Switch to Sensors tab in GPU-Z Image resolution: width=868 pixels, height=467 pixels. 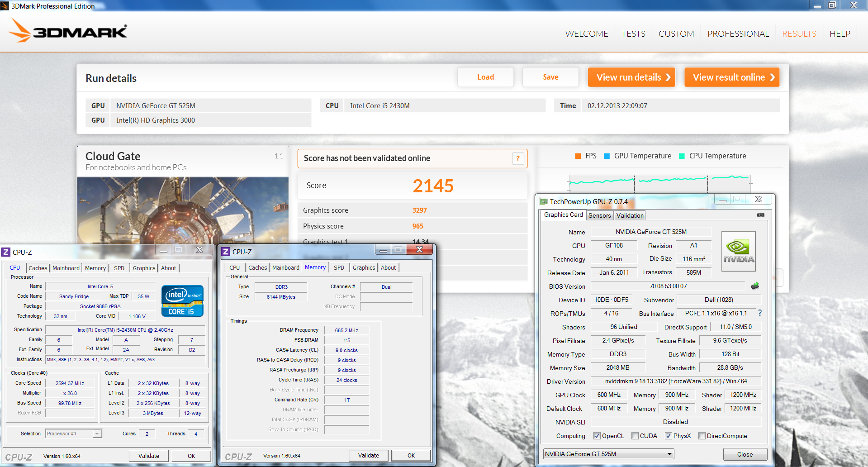(x=600, y=215)
